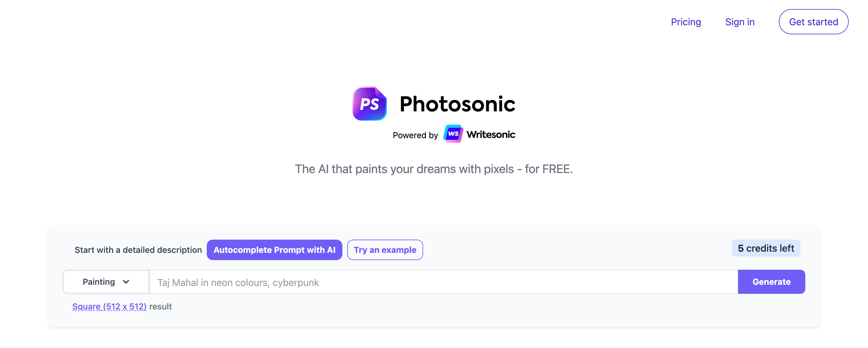The height and width of the screenshot is (348, 868).
Task: Click the Try an example button
Action: point(385,250)
